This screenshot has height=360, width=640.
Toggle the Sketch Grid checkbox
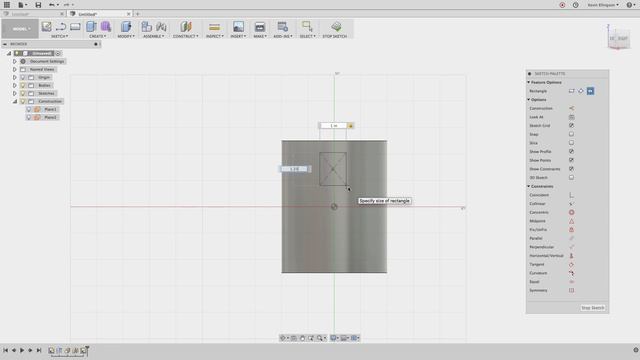[x=571, y=125]
